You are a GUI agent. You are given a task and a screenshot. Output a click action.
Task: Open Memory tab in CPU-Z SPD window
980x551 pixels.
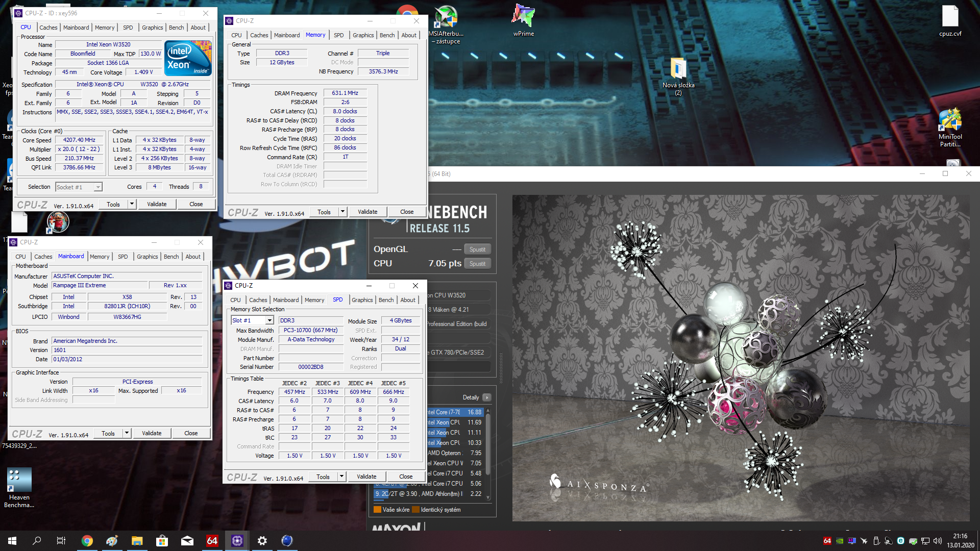(314, 300)
